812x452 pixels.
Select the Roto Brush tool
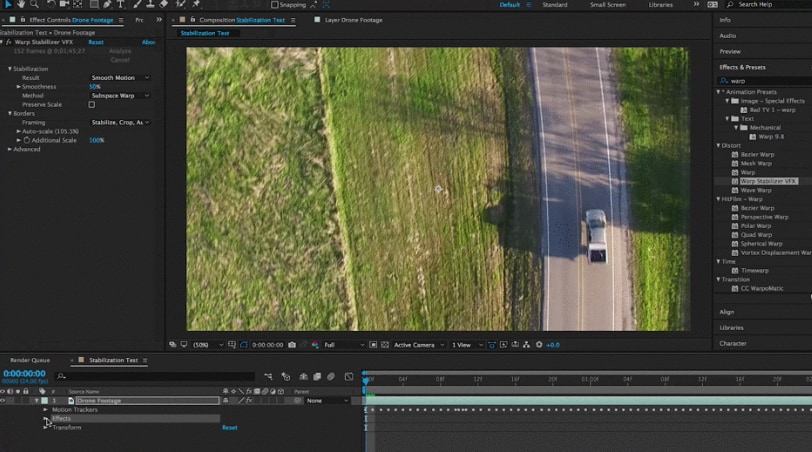click(x=181, y=4)
